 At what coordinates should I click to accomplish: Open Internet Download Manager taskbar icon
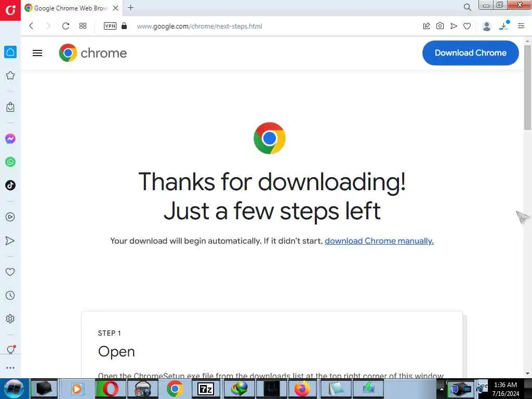(x=239, y=389)
